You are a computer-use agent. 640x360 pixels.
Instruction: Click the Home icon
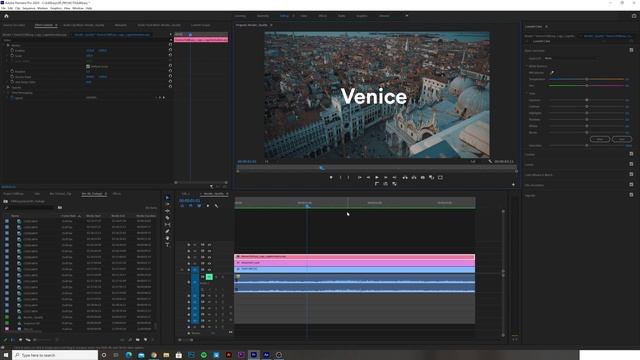pos(6,16)
